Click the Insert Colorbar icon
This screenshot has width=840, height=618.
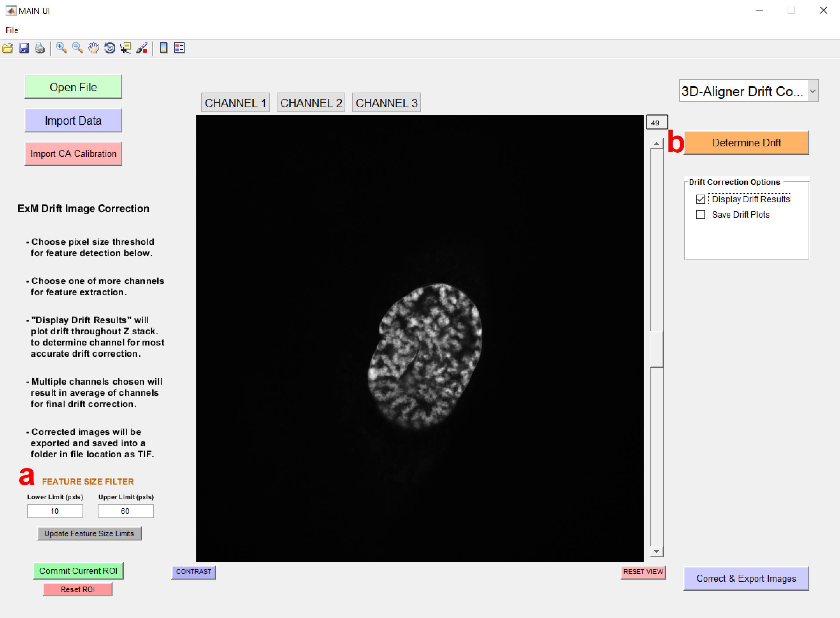(164, 48)
